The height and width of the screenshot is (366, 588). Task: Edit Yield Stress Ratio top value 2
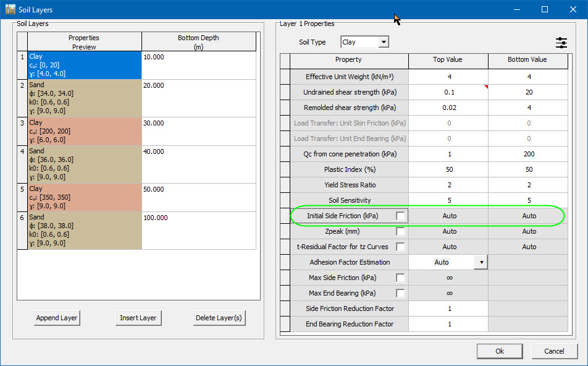(448, 185)
